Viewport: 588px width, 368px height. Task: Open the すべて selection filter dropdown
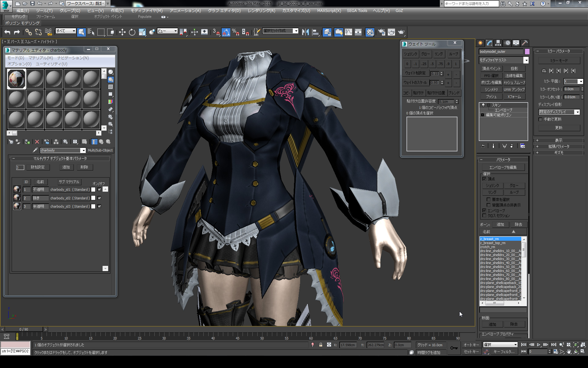tap(74, 31)
